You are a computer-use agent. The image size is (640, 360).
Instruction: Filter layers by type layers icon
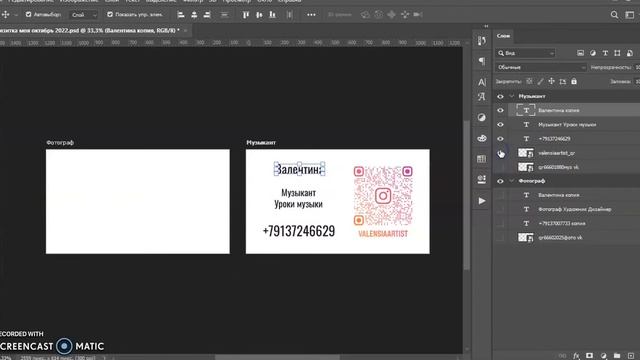[605, 53]
